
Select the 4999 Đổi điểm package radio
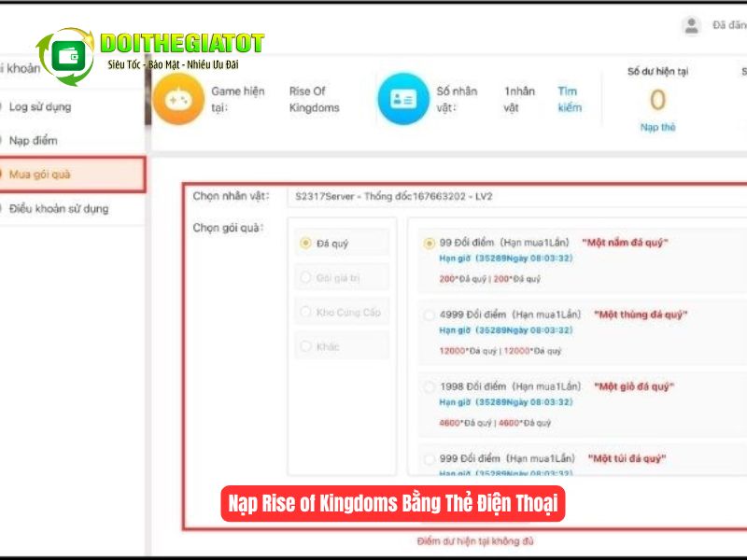pyautogui.click(x=429, y=315)
